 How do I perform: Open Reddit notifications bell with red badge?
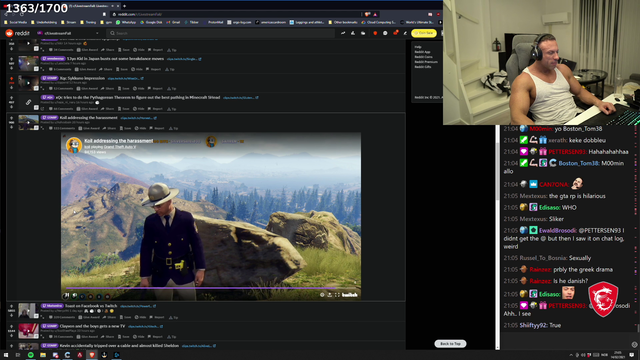(x=395, y=33)
